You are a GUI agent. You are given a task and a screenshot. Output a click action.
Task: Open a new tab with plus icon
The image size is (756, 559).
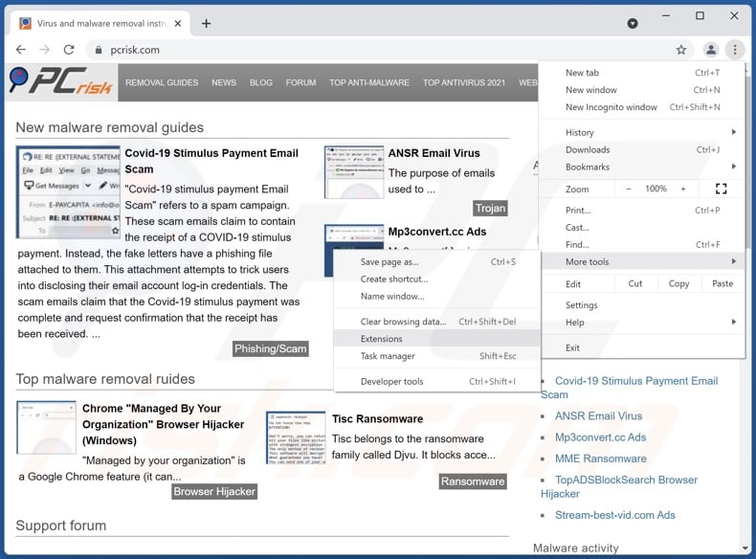tap(206, 23)
